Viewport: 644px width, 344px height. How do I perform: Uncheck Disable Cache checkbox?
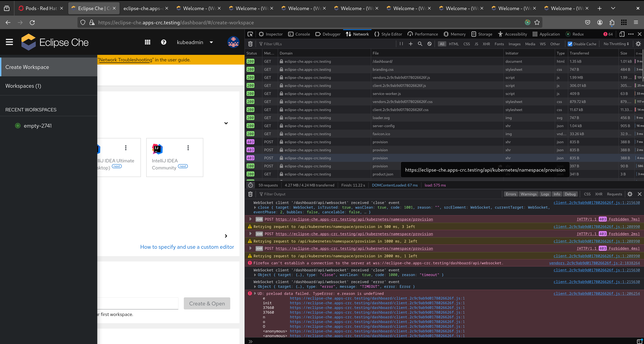pos(570,44)
